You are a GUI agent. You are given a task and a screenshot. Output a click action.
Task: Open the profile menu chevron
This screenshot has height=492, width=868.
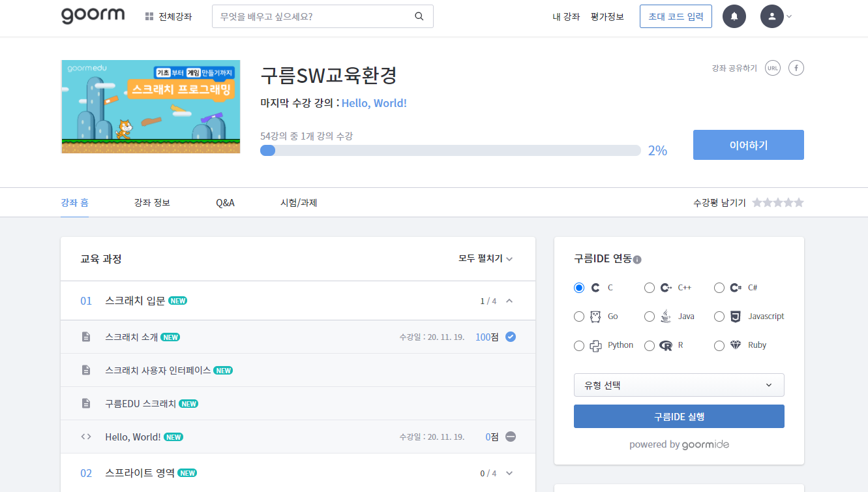pyautogui.click(x=789, y=16)
